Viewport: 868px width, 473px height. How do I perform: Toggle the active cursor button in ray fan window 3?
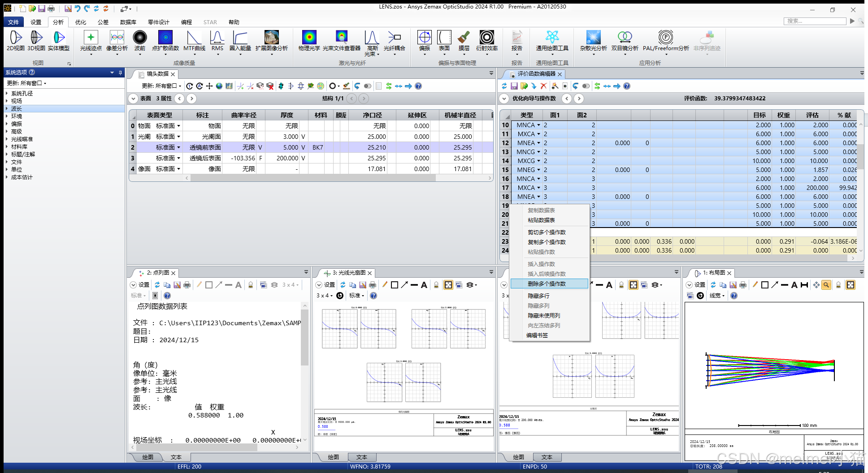click(448, 285)
